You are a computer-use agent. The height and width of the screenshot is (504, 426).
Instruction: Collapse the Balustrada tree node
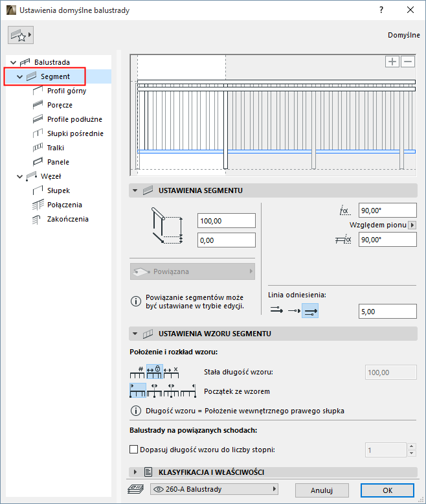coord(13,62)
